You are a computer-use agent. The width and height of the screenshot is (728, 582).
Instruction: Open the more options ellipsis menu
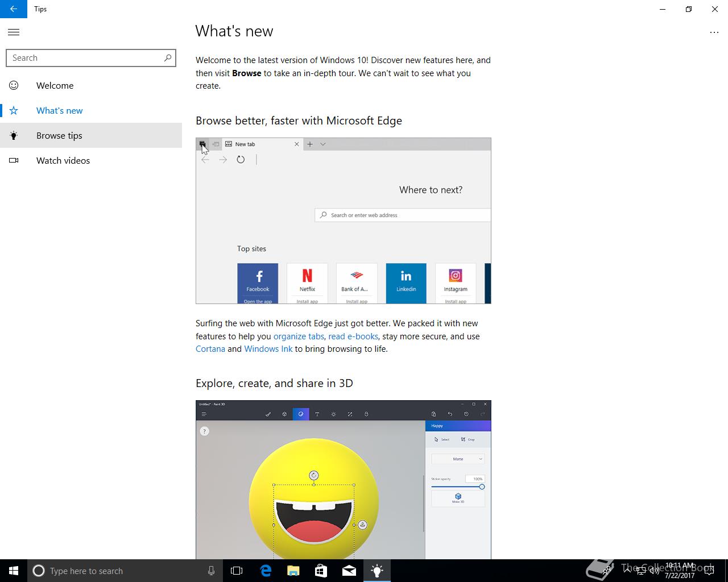tap(714, 32)
